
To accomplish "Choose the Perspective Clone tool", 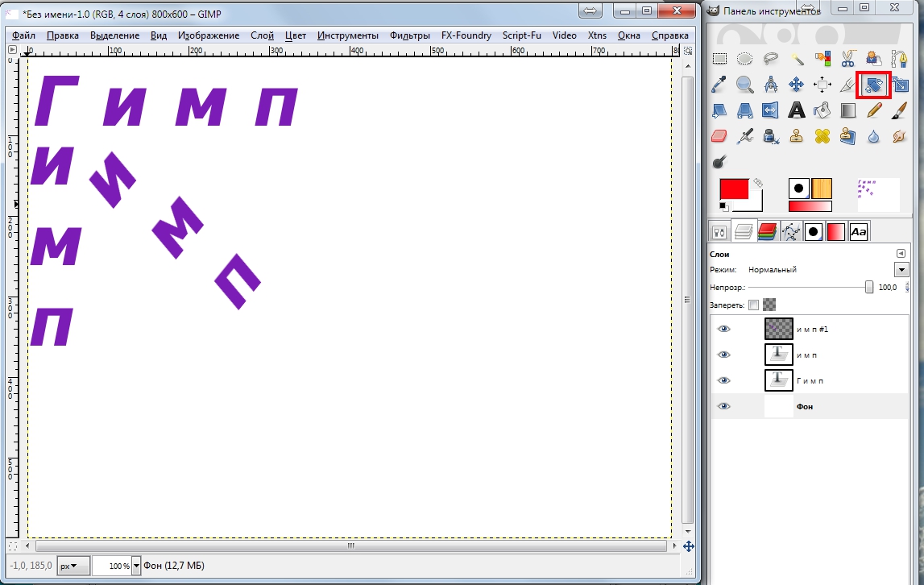I will [848, 136].
